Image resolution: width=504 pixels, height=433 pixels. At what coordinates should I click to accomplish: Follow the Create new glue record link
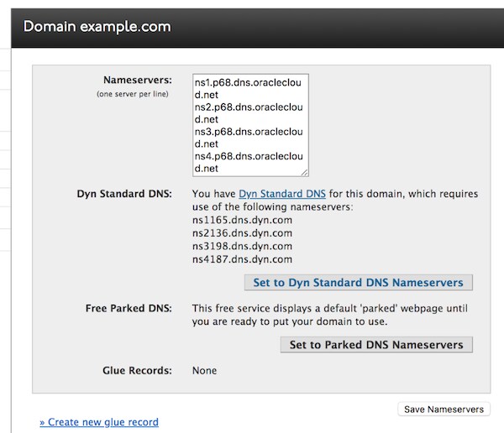coord(98,422)
